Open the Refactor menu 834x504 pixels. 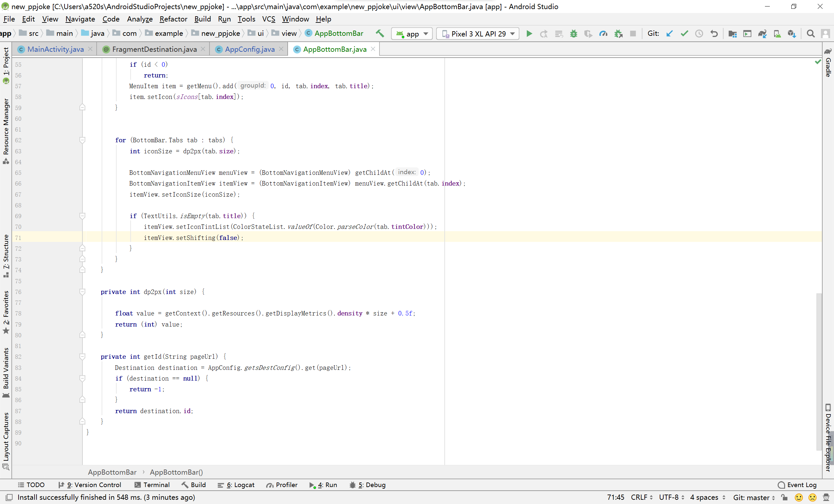pyautogui.click(x=173, y=19)
